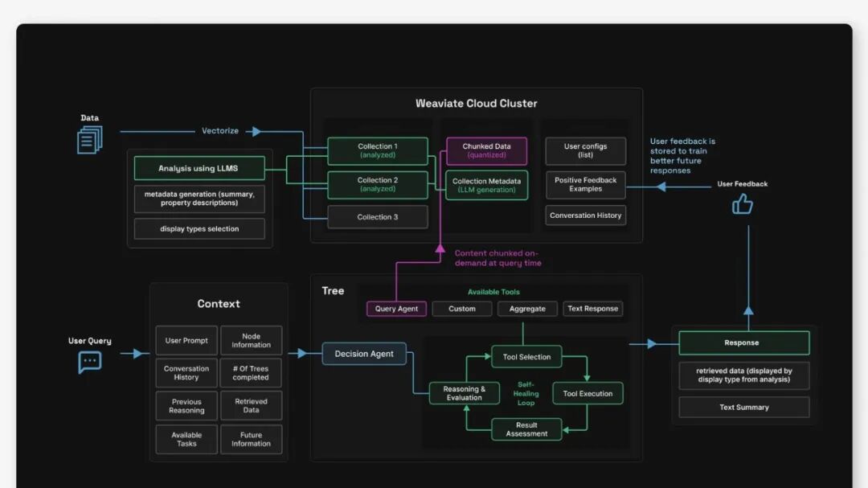Screen dimensions: 868x488
Task: Click the User Feedback label
Action: pyautogui.click(x=743, y=184)
